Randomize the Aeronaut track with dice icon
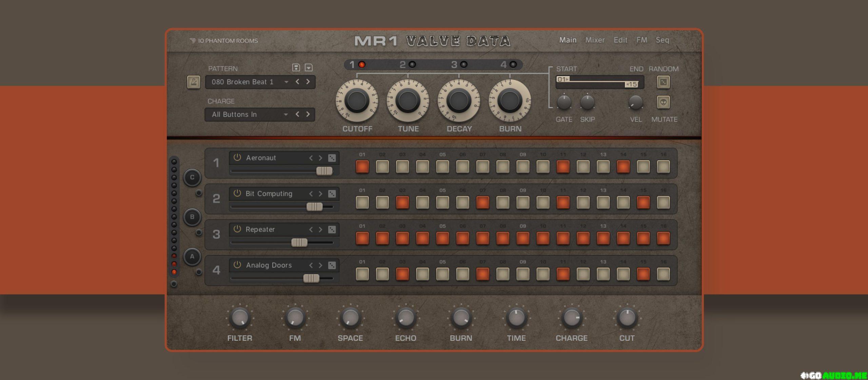Image resolution: width=868 pixels, height=380 pixels. (332, 158)
